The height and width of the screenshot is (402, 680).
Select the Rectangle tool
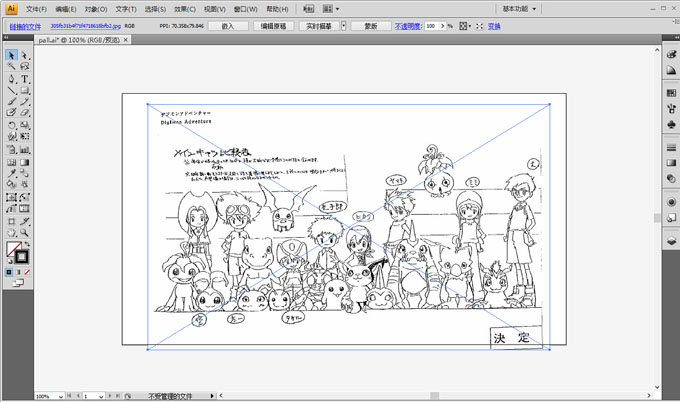(x=25, y=90)
